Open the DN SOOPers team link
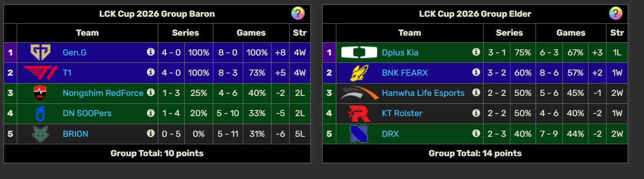Screen dimensions: 644x179 click(x=87, y=113)
